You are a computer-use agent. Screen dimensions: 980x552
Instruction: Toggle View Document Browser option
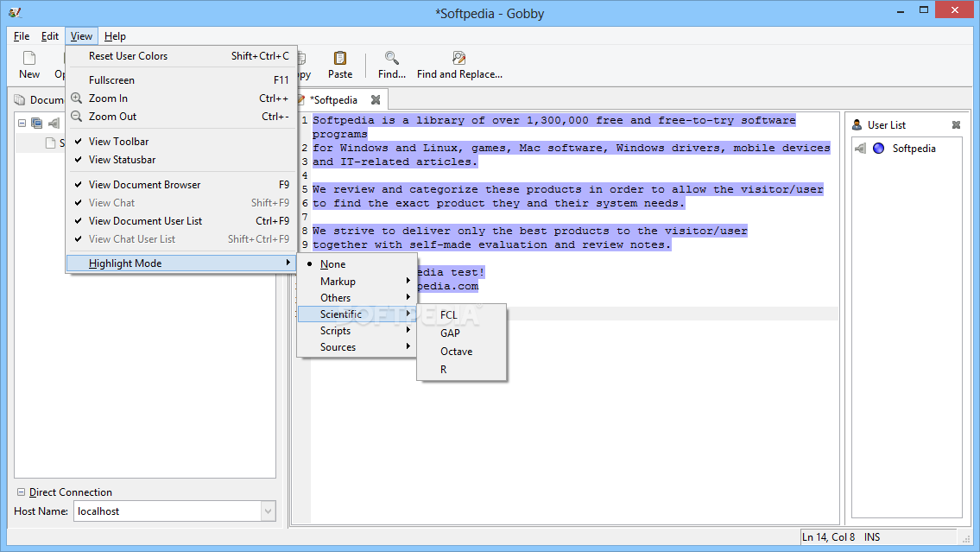pyautogui.click(x=181, y=184)
